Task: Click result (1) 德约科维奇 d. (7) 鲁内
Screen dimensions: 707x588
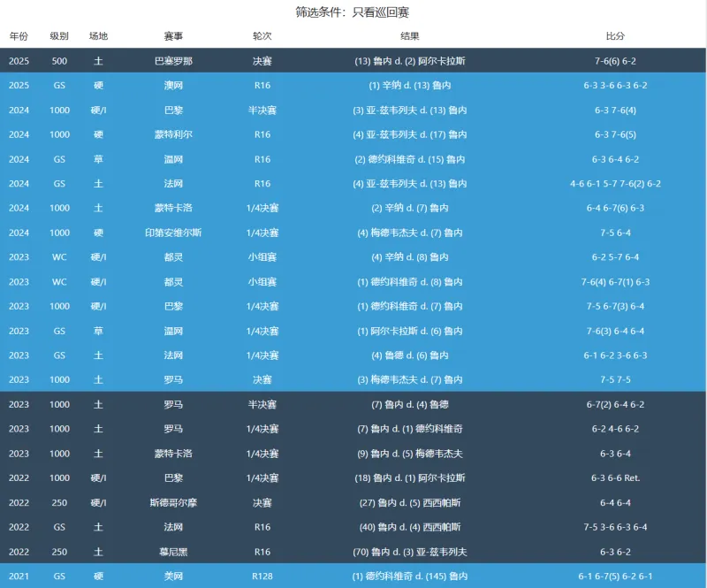Action: click(x=410, y=307)
